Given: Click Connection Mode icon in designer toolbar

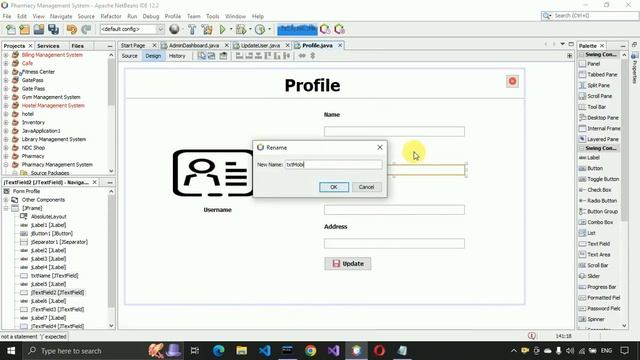Looking at the screenshot, I should pos(211,56).
